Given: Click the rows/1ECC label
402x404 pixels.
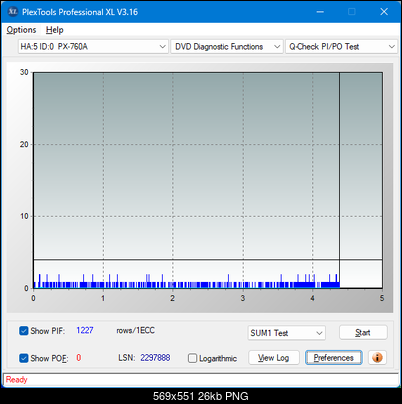Looking at the screenshot, I should (135, 330).
